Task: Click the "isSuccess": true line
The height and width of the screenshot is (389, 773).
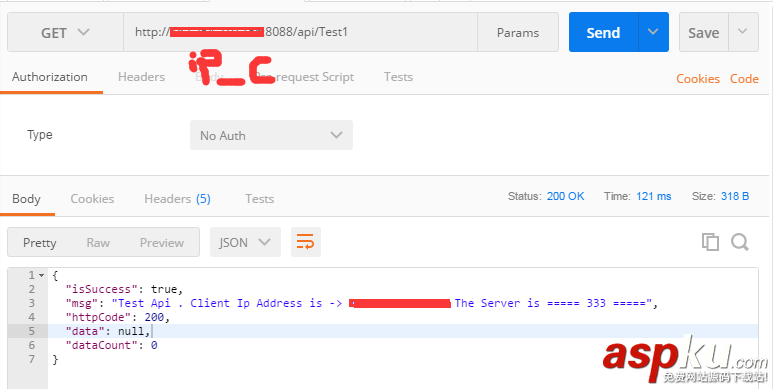Action: click(x=124, y=289)
